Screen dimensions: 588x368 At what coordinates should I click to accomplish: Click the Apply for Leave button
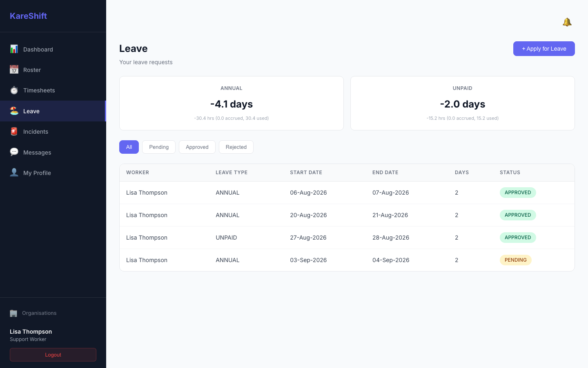pos(544,49)
